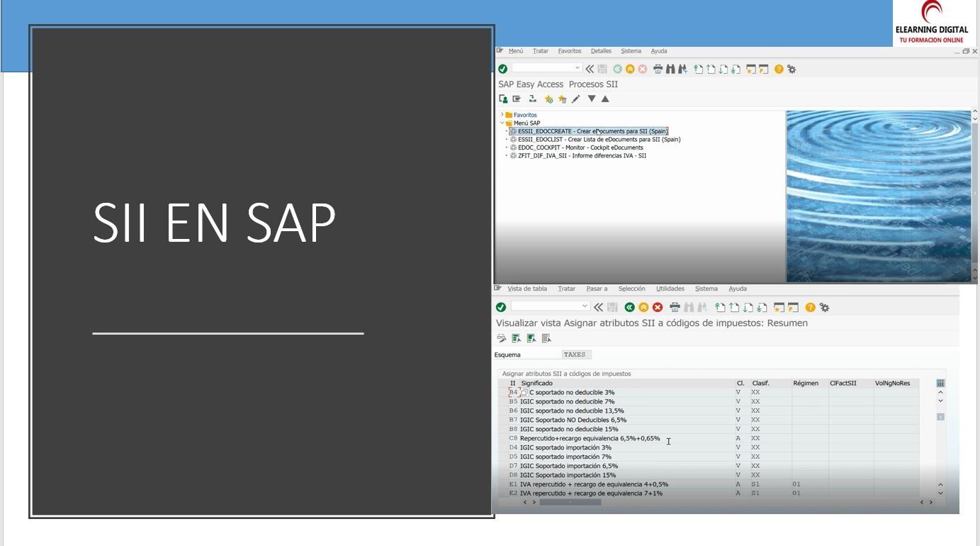Image resolution: width=980 pixels, height=546 pixels.
Task: Select ZFIT_DIF_IVA_SII - Informe diferencias IVA
Action: coord(578,156)
